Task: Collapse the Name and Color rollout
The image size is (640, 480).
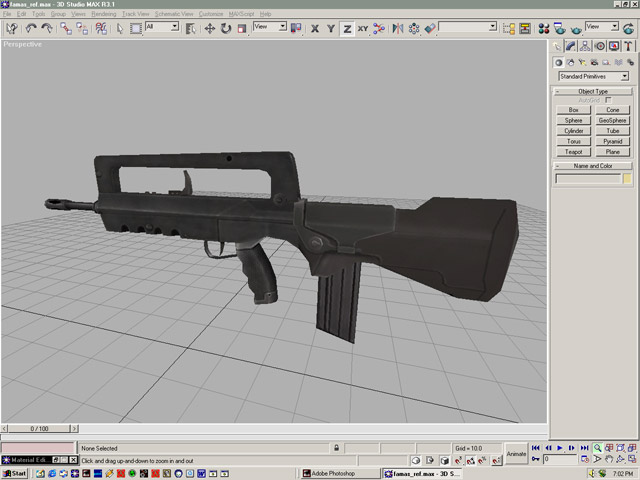Action: point(593,166)
